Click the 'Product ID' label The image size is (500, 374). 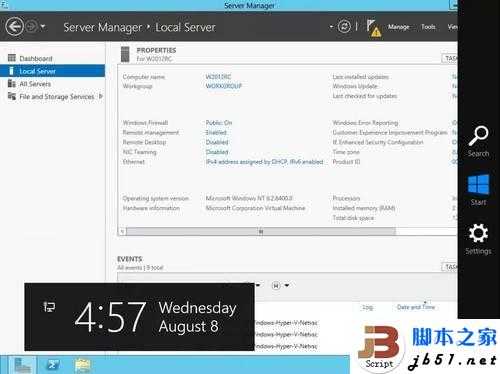[x=346, y=162]
